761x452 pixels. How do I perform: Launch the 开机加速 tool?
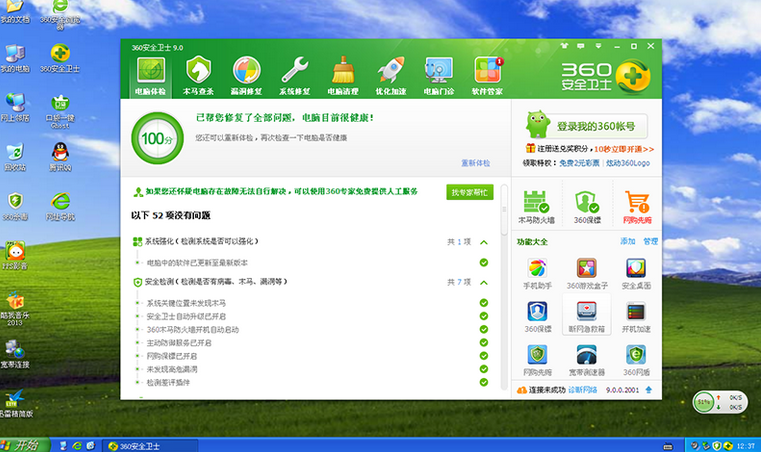636,317
